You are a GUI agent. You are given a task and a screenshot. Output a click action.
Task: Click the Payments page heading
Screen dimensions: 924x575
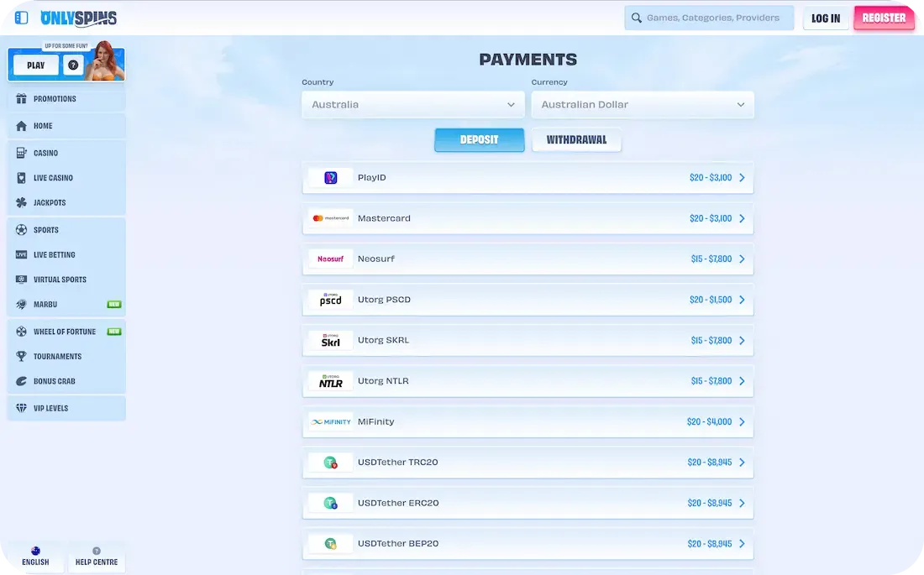528,59
